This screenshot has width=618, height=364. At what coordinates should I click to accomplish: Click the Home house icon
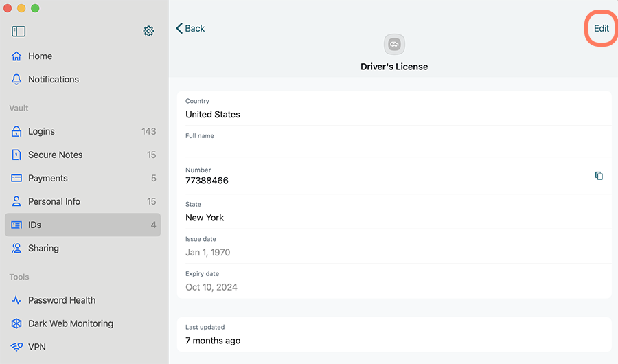[x=16, y=56]
